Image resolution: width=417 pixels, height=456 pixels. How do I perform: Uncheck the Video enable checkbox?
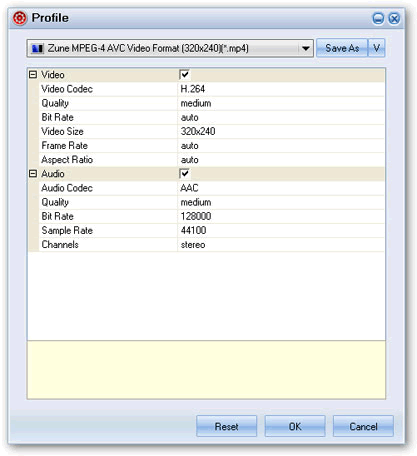[x=184, y=75]
